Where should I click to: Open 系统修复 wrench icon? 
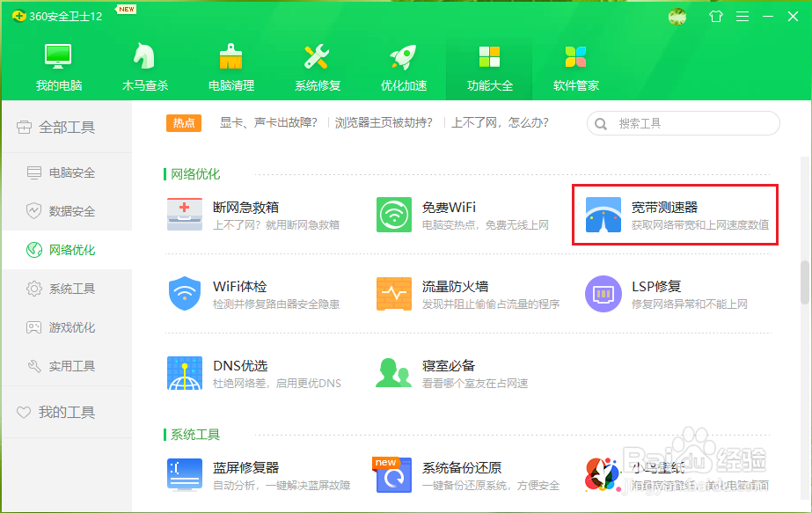(x=317, y=56)
